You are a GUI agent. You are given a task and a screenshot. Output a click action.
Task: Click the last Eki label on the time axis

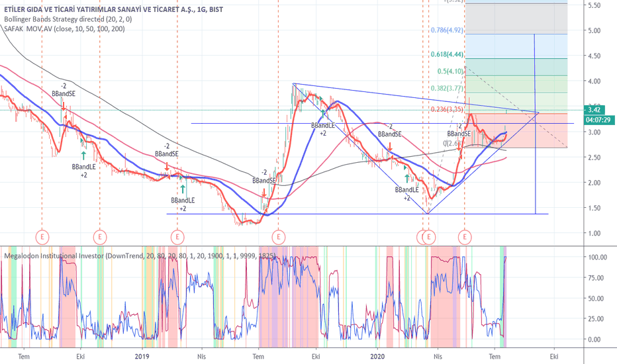554,357
